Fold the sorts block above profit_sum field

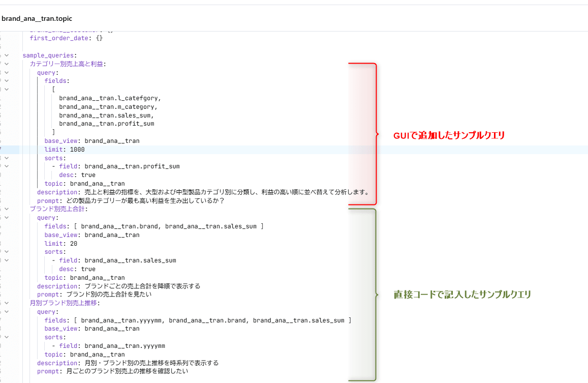7,158
